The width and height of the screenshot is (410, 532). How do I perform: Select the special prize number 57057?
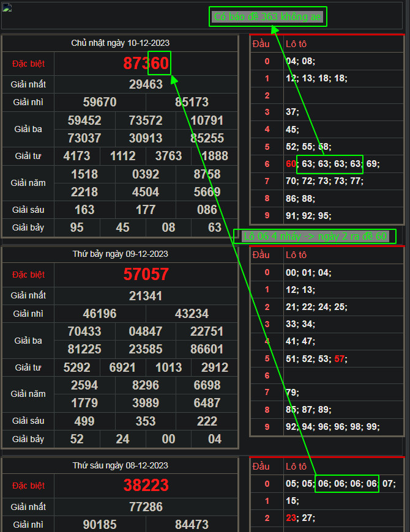point(146,275)
